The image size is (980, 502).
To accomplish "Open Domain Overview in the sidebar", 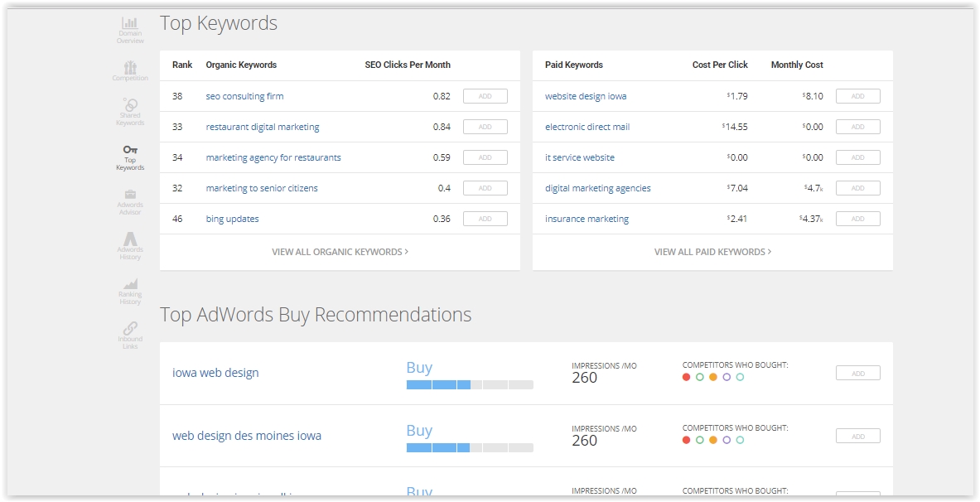I will [x=130, y=30].
